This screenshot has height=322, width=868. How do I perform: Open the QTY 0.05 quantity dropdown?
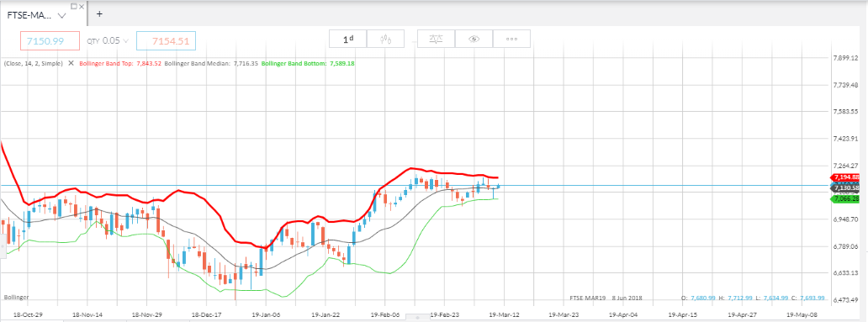coord(108,40)
